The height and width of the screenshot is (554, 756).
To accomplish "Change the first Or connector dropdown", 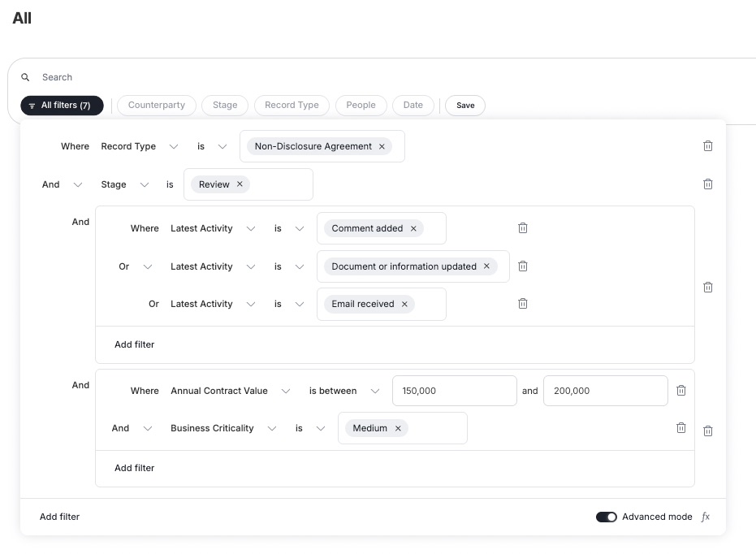I will tap(136, 266).
